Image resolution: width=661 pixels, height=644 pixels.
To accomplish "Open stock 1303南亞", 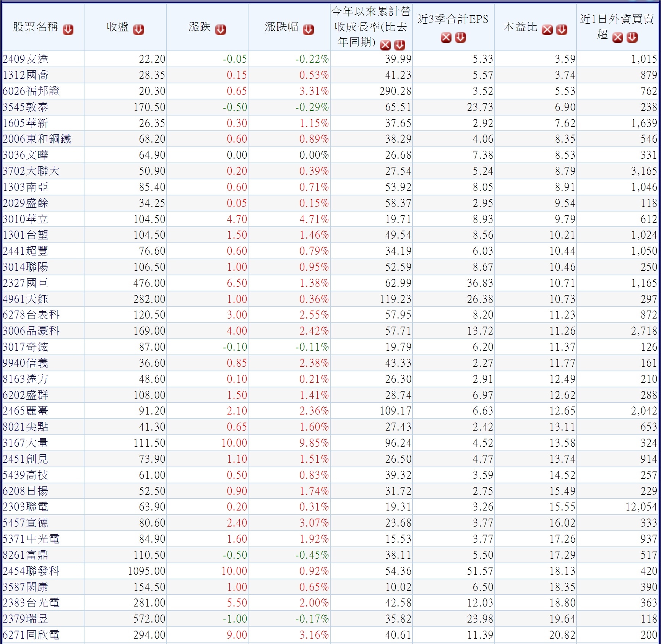I will point(26,187).
